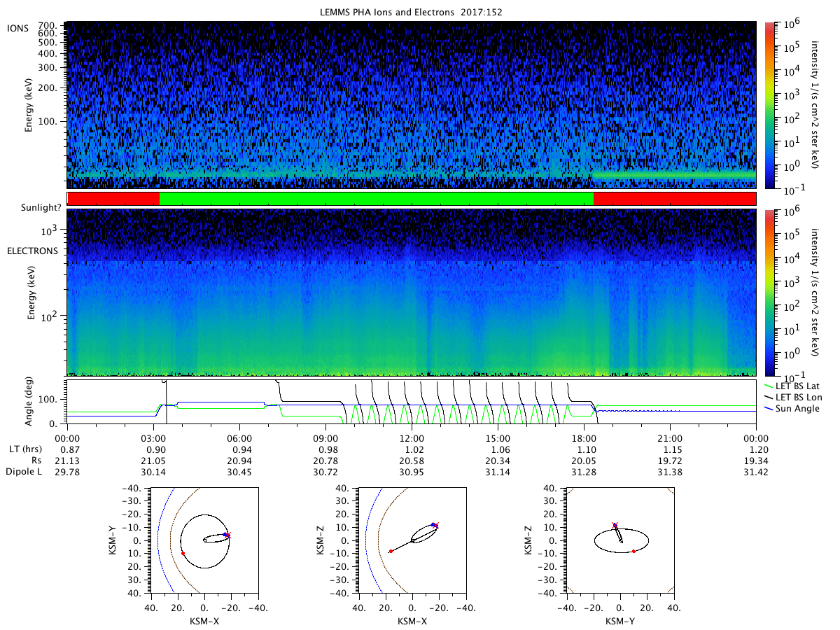Click the blue spacecraft marker in KSM-X KSM-Y plot
840x630 pixels.
pos(225,535)
